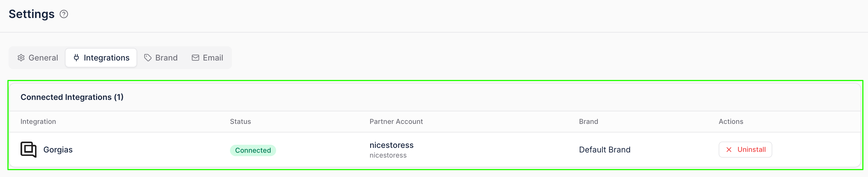The width and height of the screenshot is (868, 177).
Task: Uninstall the Gorgias integration
Action: pyautogui.click(x=745, y=150)
